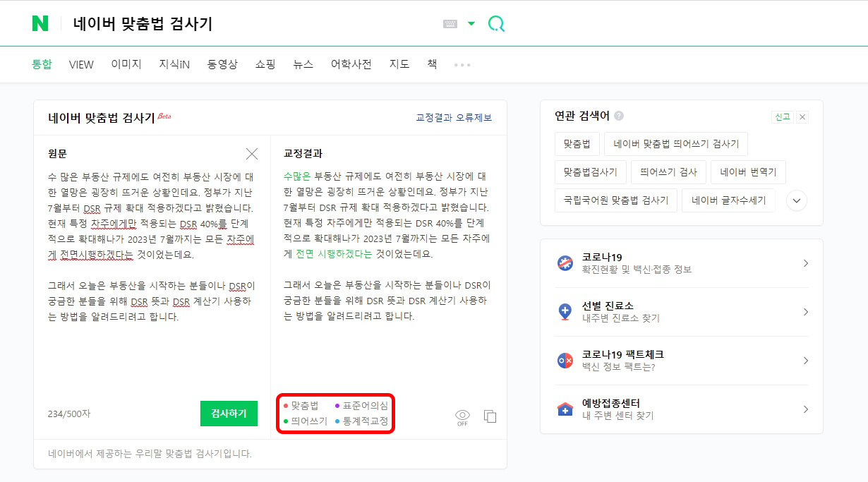This screenshot has width=868, height=482.
Task: Click related search 맞춤법검사기
Action: [591, 172]
